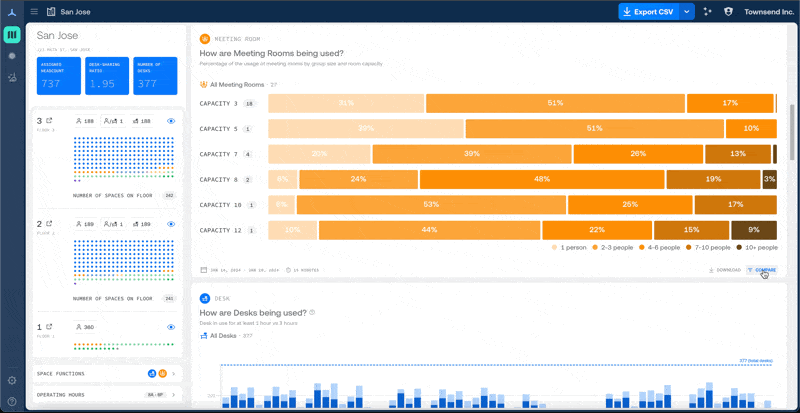This screenshot has height=413, width=800.
Task: Toggle visibility of floor 2
Action: tap(171, 224)
